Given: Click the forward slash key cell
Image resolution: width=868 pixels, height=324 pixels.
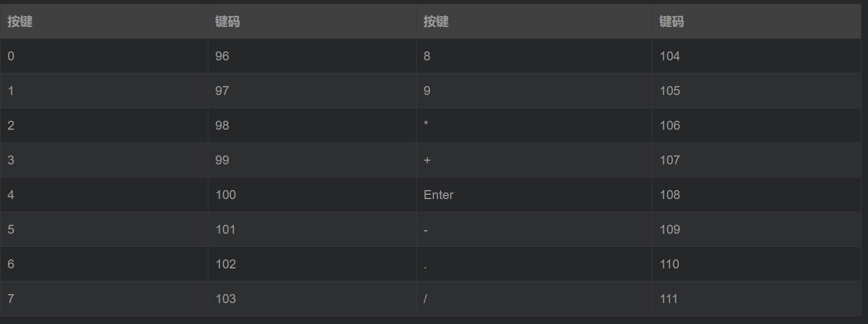Looking at the screenshot, I should click(x=534, y=299).
